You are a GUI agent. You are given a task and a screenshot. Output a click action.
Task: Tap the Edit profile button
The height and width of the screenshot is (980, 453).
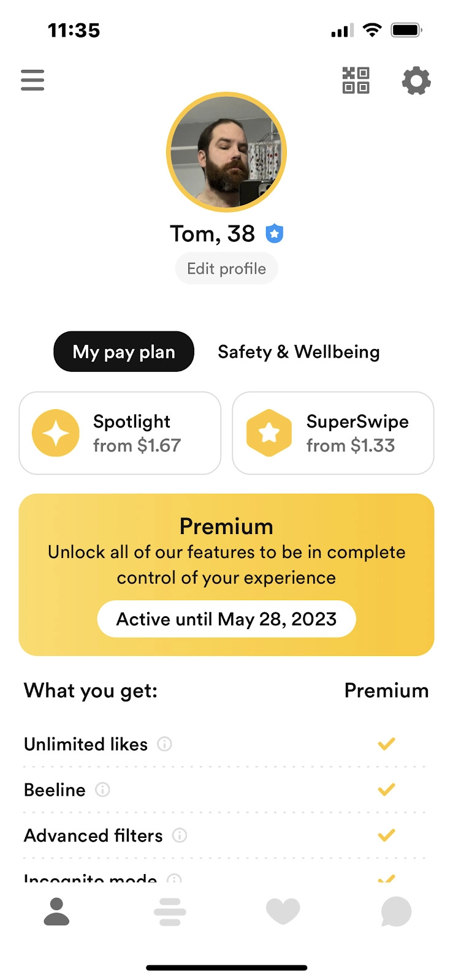(x=226, y=269)
